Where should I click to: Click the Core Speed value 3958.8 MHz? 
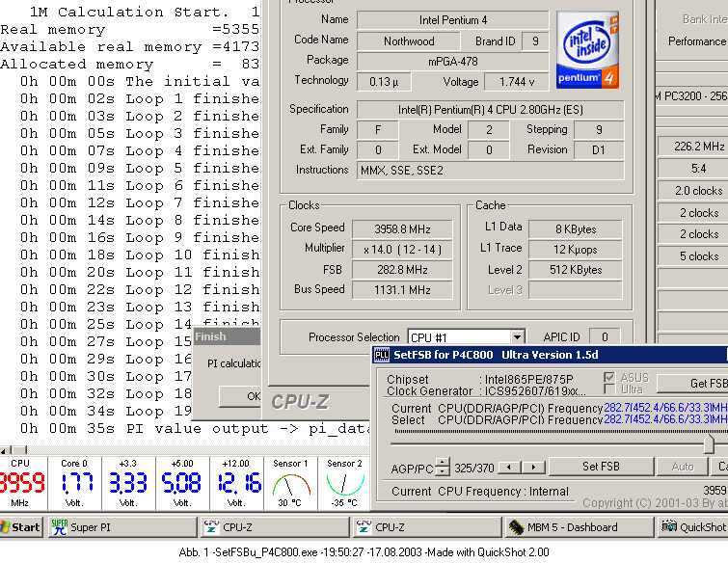[402, 229]
